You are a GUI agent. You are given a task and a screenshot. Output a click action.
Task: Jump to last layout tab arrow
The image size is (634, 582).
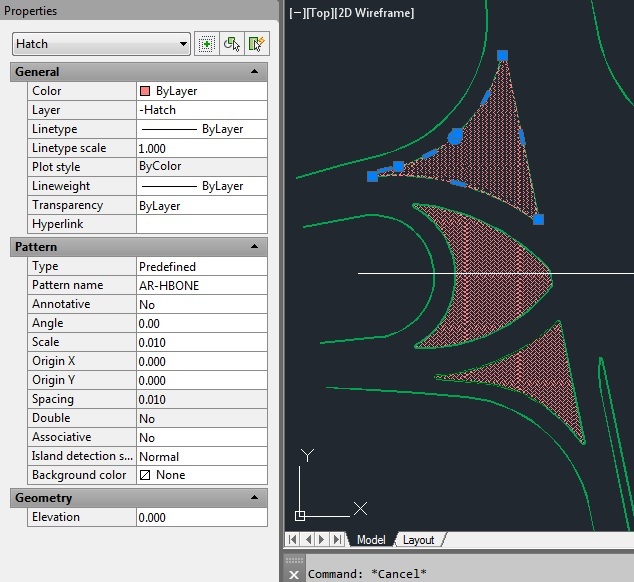point(337,540)
